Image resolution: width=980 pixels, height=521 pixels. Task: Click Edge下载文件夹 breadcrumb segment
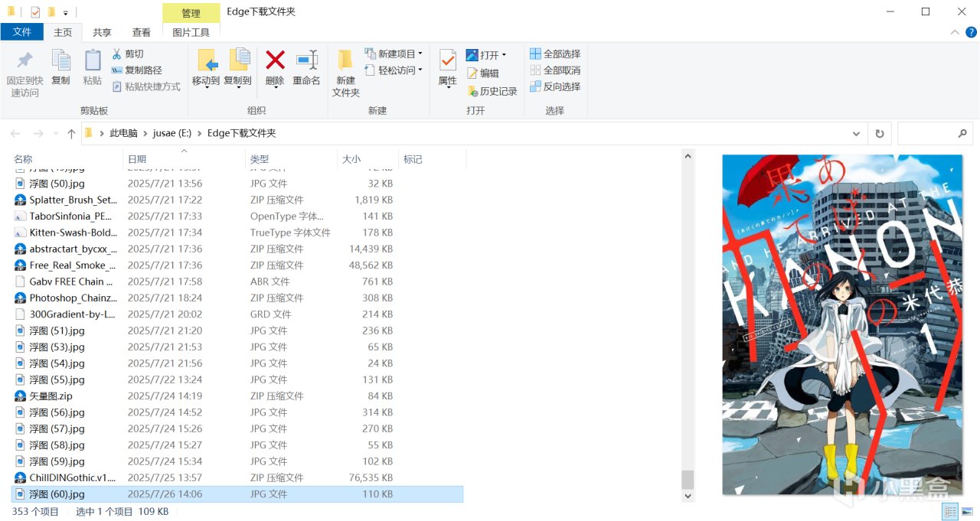pos(241,133)
